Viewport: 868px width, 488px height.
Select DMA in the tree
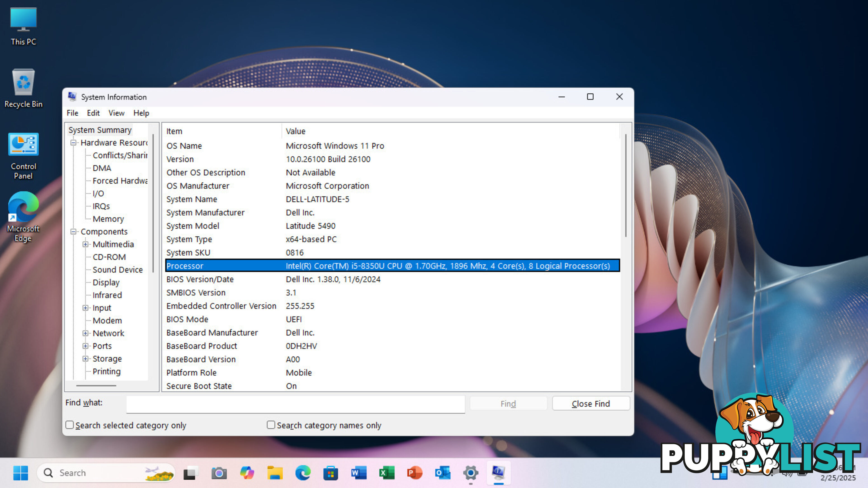pyautogui.click(x=102, y=168)
